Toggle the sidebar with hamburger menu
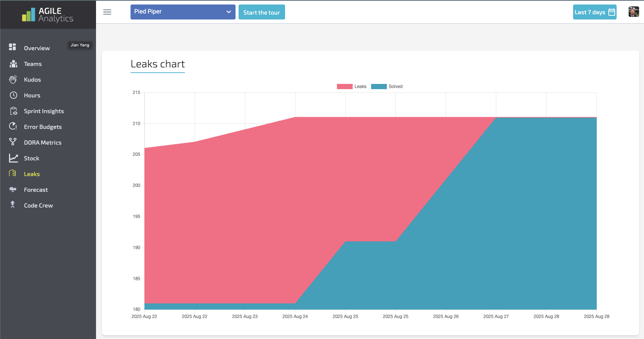 (x=107, y=12)
